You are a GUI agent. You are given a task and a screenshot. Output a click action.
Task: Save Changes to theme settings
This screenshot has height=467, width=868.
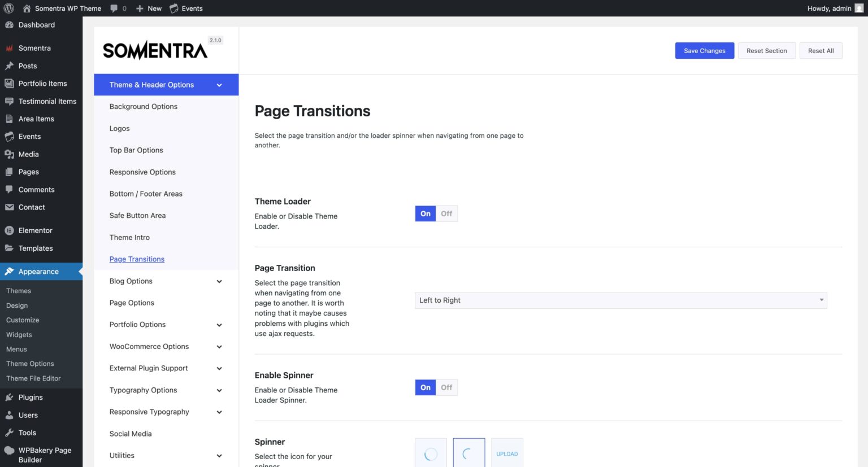tap(704, 50)
